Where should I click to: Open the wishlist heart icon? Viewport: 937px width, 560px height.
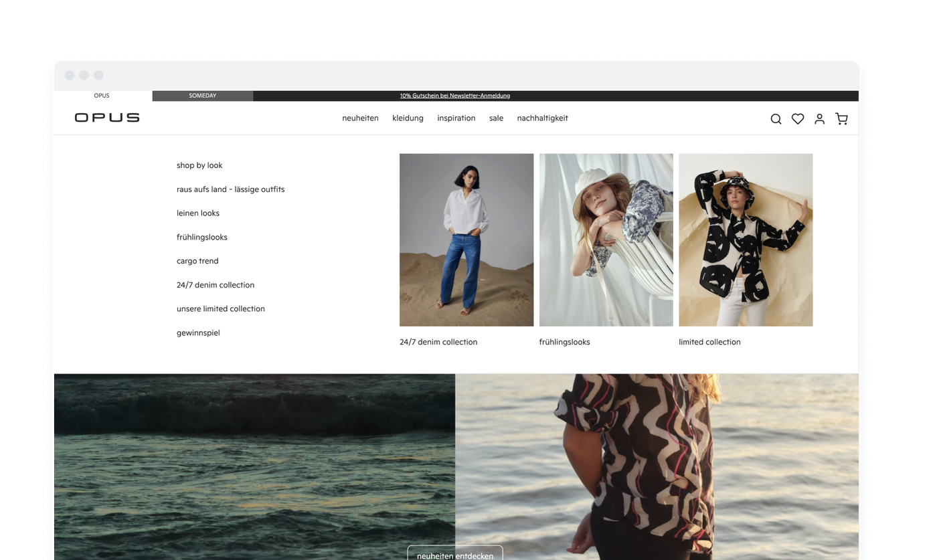click(797, 118)
